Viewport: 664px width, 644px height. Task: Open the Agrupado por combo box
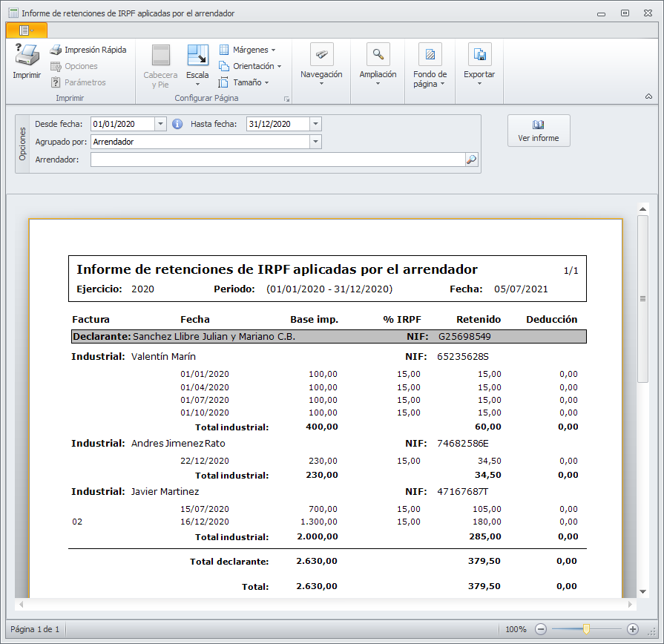[315, 142]
